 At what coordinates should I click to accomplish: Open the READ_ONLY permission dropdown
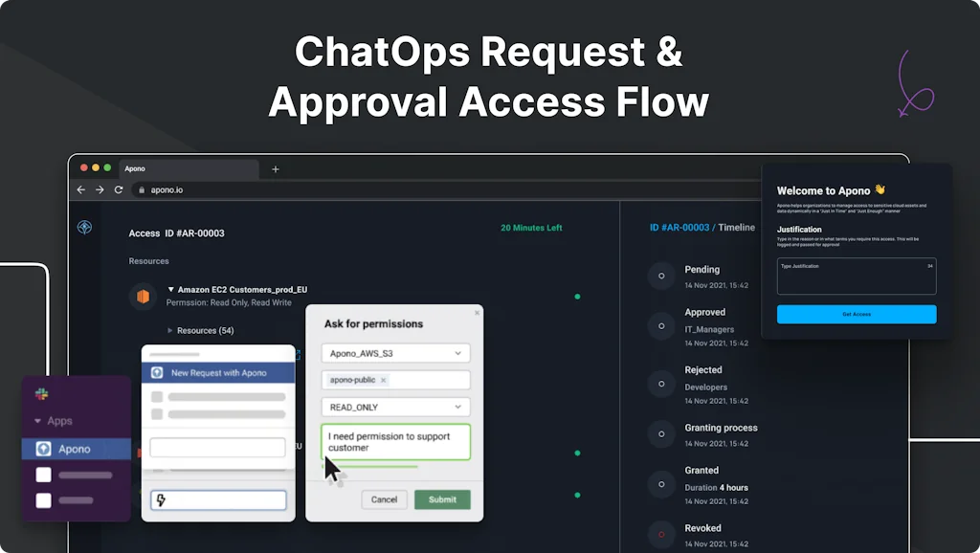tap(395, 407)
